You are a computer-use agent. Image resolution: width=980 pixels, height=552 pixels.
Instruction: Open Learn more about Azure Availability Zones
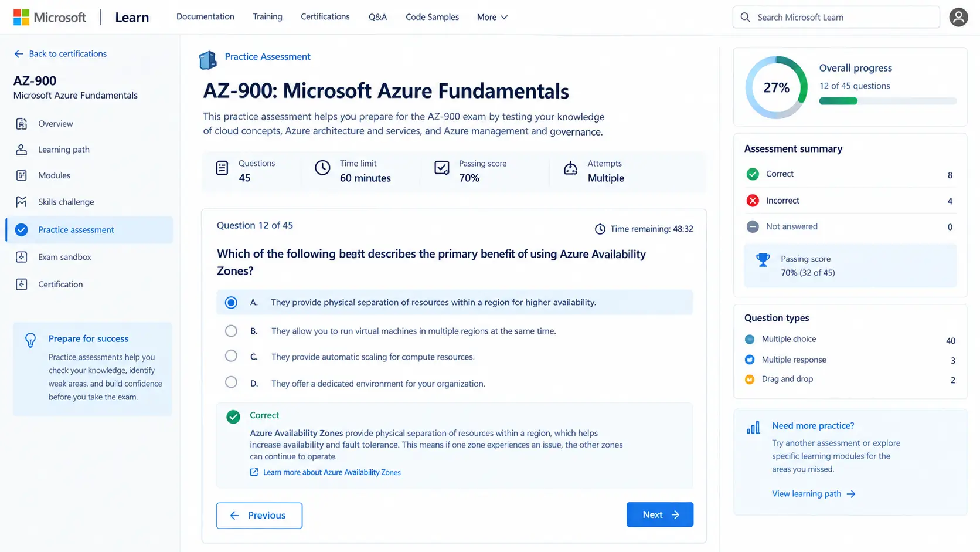(332, 472)
